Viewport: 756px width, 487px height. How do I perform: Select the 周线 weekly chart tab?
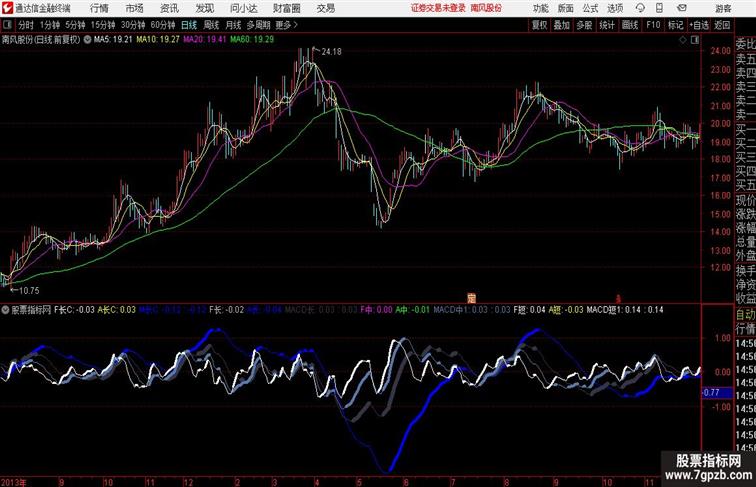211,25
